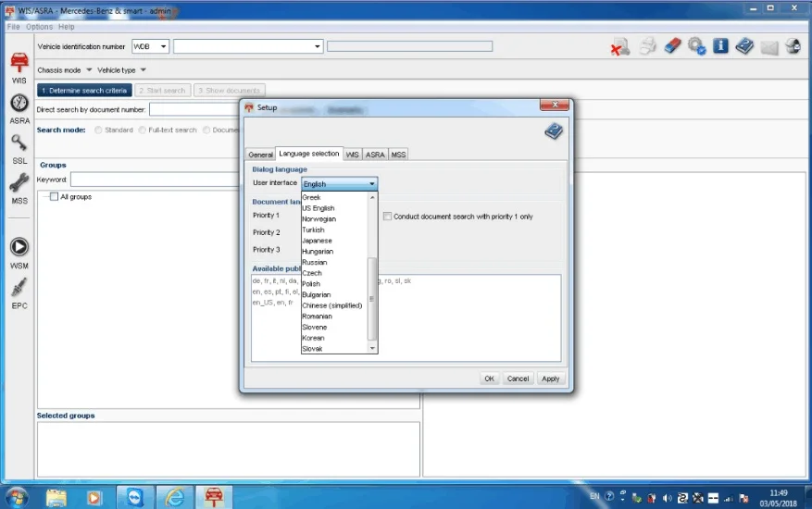The image size is (812, 509).
Task: Open the File menu
Action: (x=14, y=27)
